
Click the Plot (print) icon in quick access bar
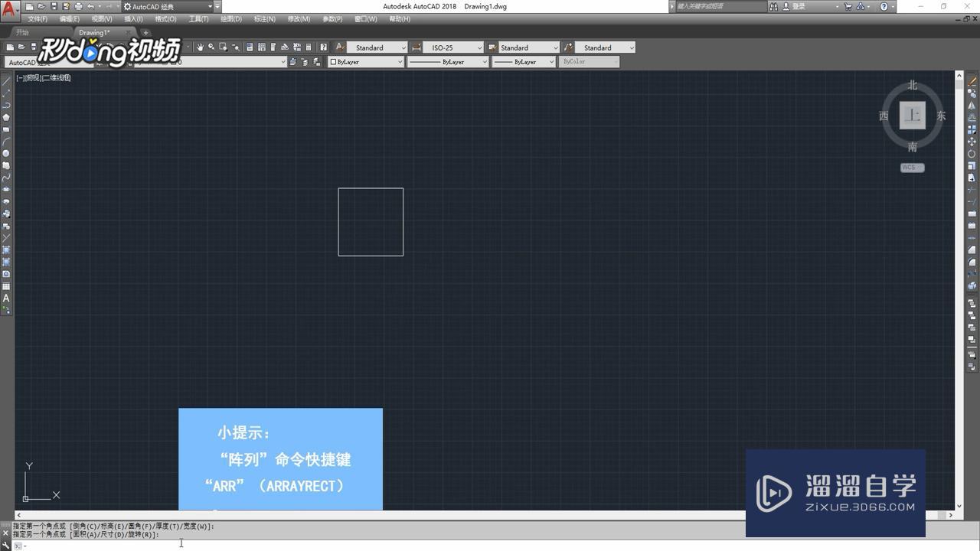click(78, 6)
